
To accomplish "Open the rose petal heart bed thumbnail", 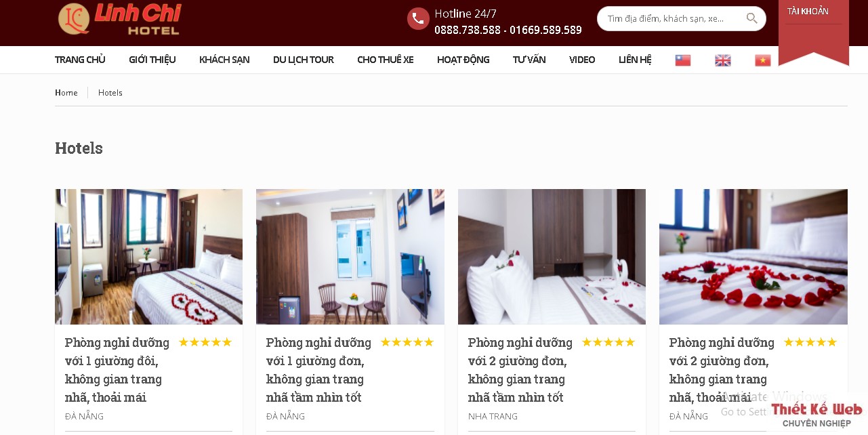I will [753, 257].
